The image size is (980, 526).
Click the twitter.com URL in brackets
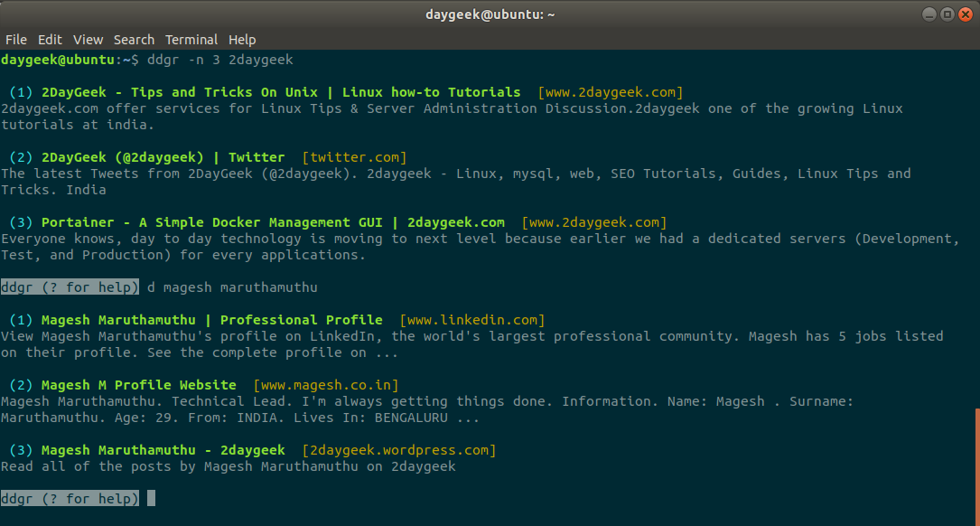(x=354, y=157)
